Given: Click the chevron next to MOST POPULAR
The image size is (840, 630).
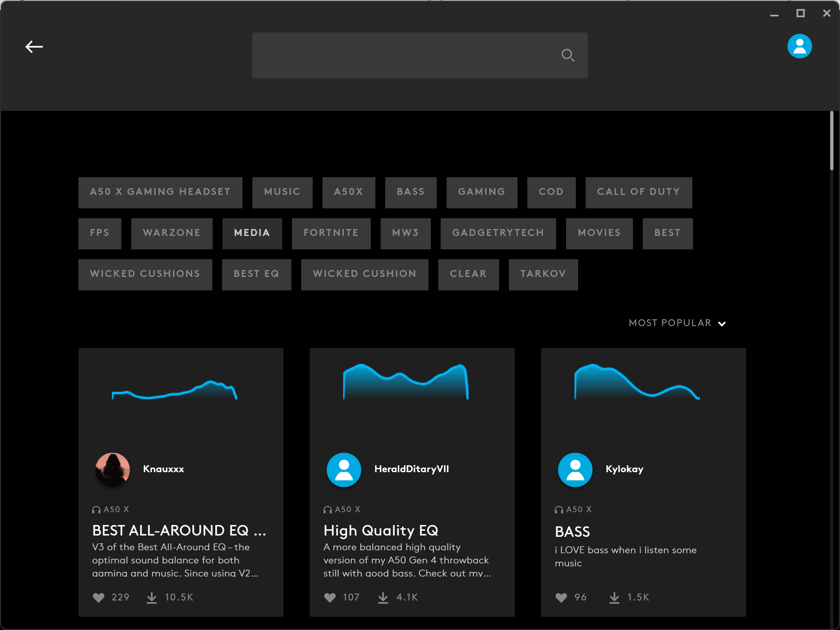Looking at the screenshot, I should pyautogui.click(x=722, y=324).
